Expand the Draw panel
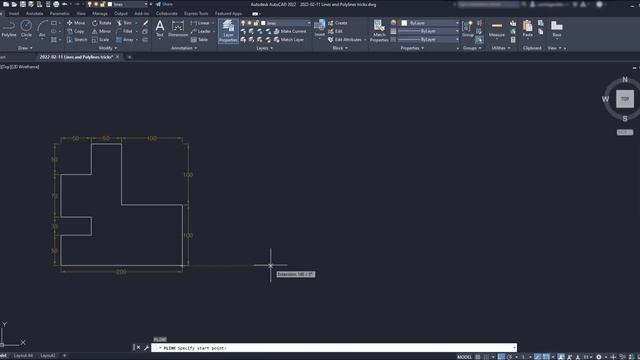 pyautogui.click(x=25, y=48)
